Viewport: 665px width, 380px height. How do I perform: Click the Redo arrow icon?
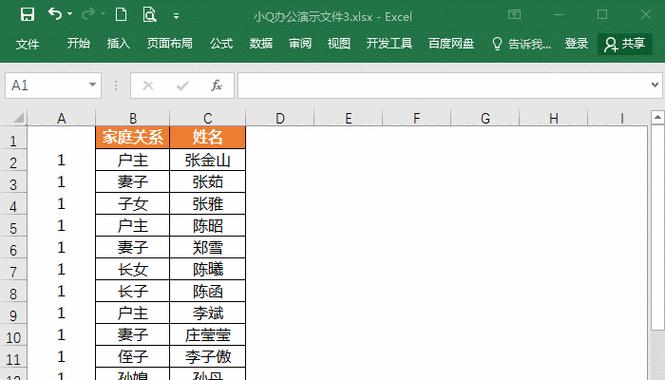point(88,14)
